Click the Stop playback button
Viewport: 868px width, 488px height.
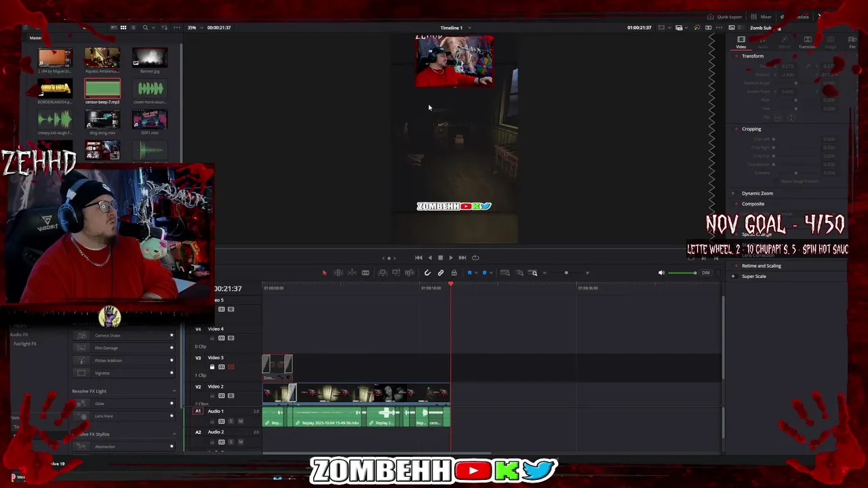point(440,258)
